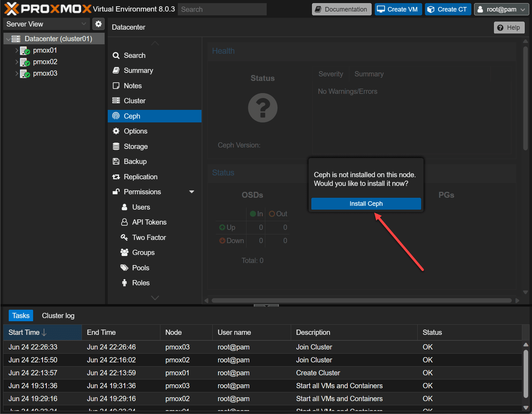Open the Summary panel via book icon
Viewport: 532px width, 414px height.
[x=116, y=70]
